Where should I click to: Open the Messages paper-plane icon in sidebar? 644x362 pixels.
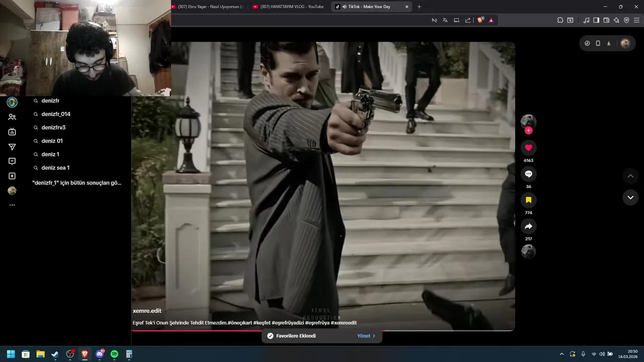(x=12, y=147)
